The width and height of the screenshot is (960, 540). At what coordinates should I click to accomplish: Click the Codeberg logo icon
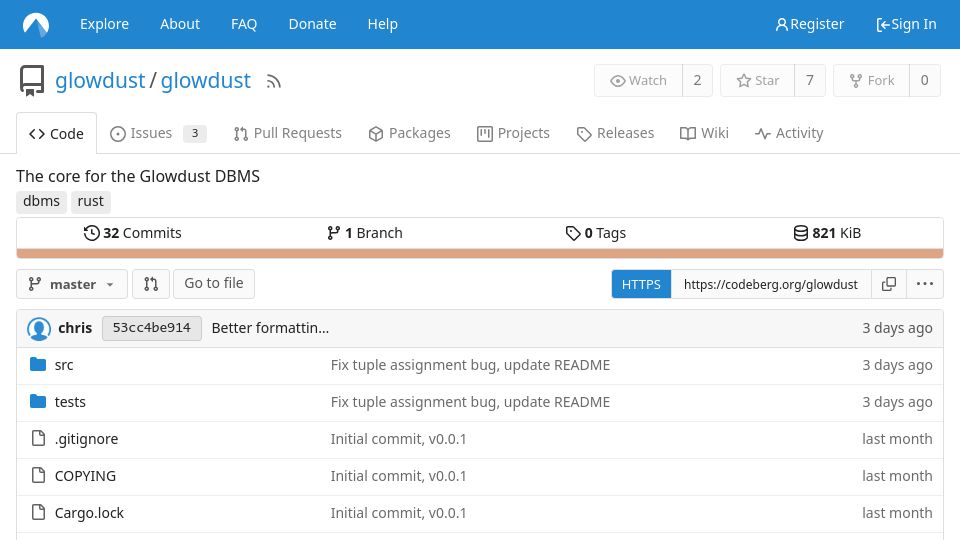(36, 24)
